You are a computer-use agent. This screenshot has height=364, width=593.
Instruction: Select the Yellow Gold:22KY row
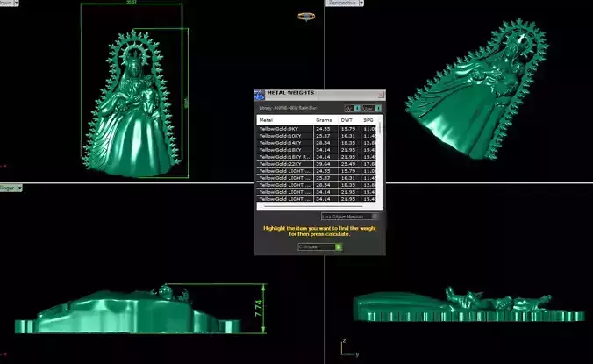[x=316, y=164]
